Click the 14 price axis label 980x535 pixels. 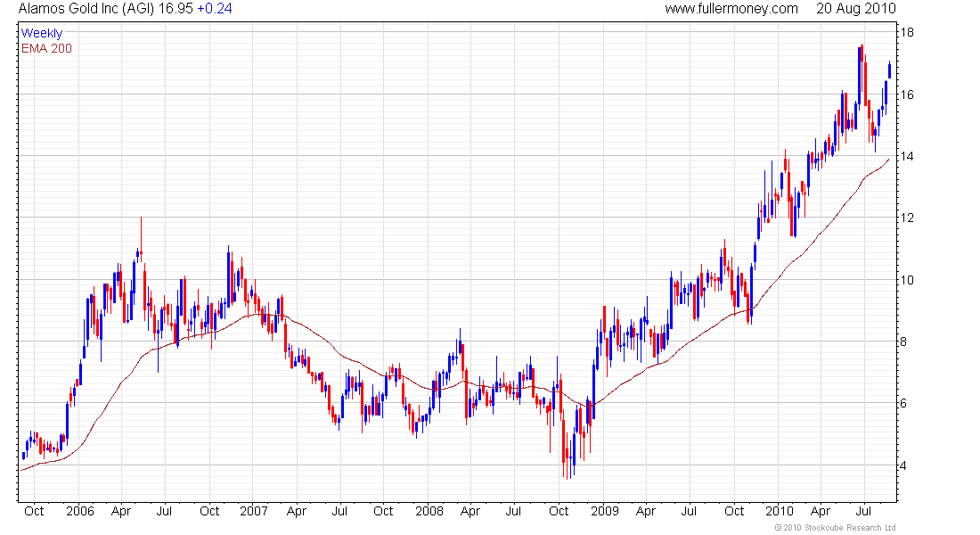click(906, 157)
